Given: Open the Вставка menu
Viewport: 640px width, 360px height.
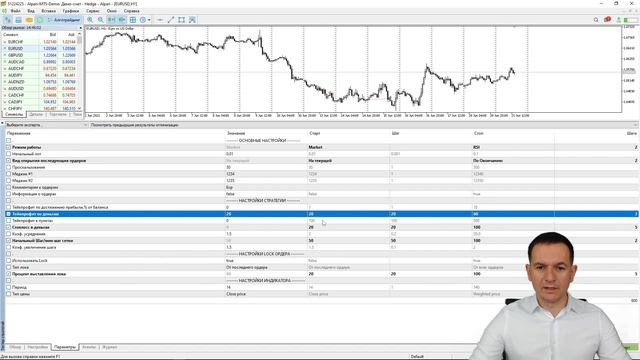Looking at the screenshot, I should point(49,11).
